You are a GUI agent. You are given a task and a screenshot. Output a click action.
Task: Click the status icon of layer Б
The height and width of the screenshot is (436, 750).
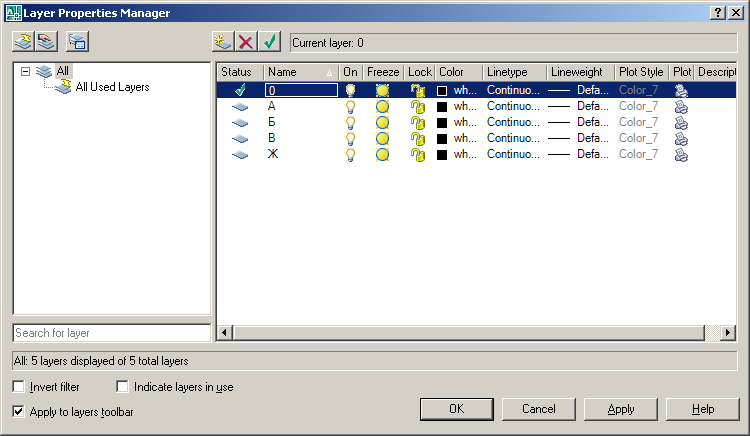pyautogui.click(x=240, y=122)
